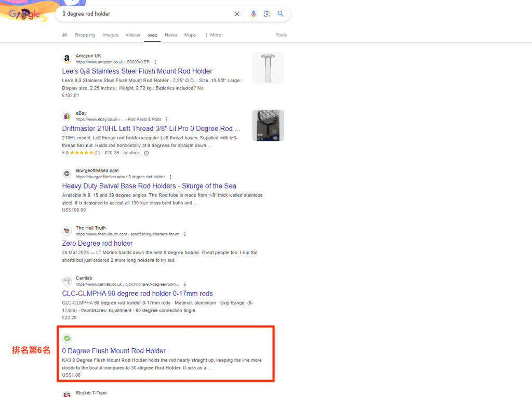Open options menu for skurgeofthesea result
This screenshot has width=532, height=397.
tap(170, 177)
